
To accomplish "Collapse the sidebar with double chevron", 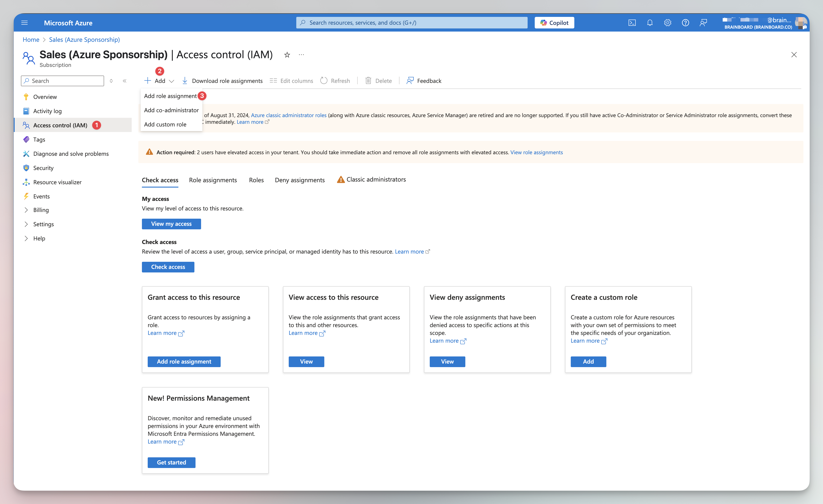I will 125,81.
